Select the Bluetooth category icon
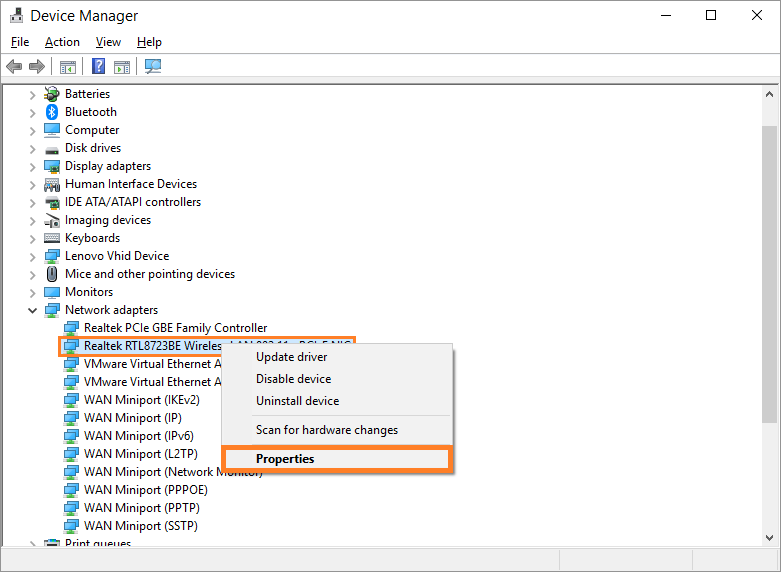Screen dimensions: 781x572 click(52, 112)
